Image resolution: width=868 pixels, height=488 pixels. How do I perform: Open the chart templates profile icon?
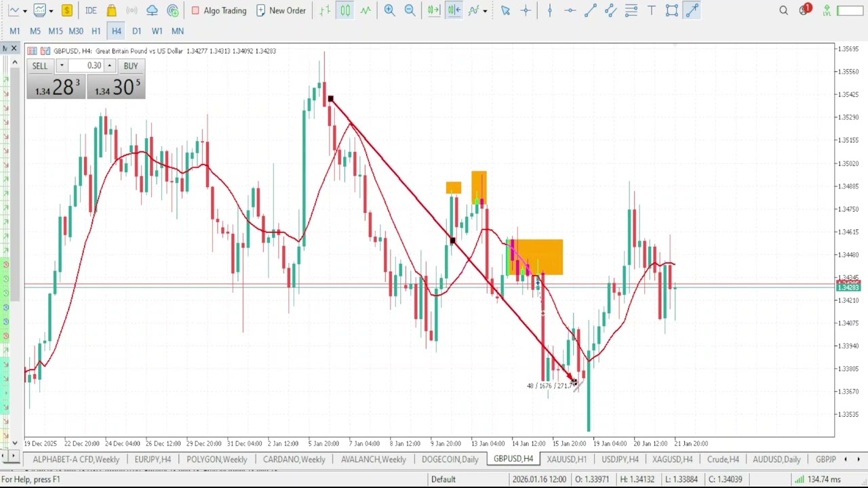(x=39, y=10)
